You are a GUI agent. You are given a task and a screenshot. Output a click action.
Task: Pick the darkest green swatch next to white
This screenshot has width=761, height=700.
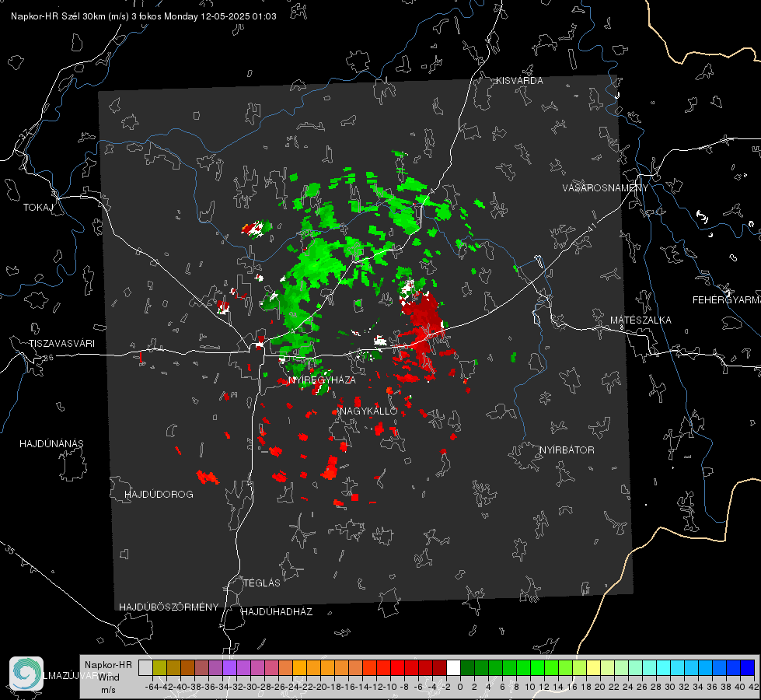pyautogui.click(x=467, y=667)
